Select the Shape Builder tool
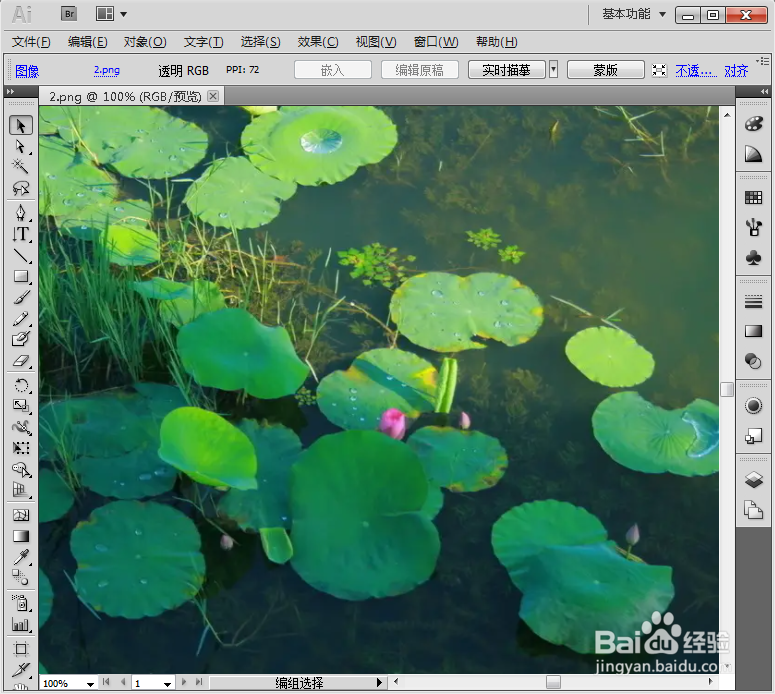The image size is (775, 694). pyautogui.click(x=20, y=469)
